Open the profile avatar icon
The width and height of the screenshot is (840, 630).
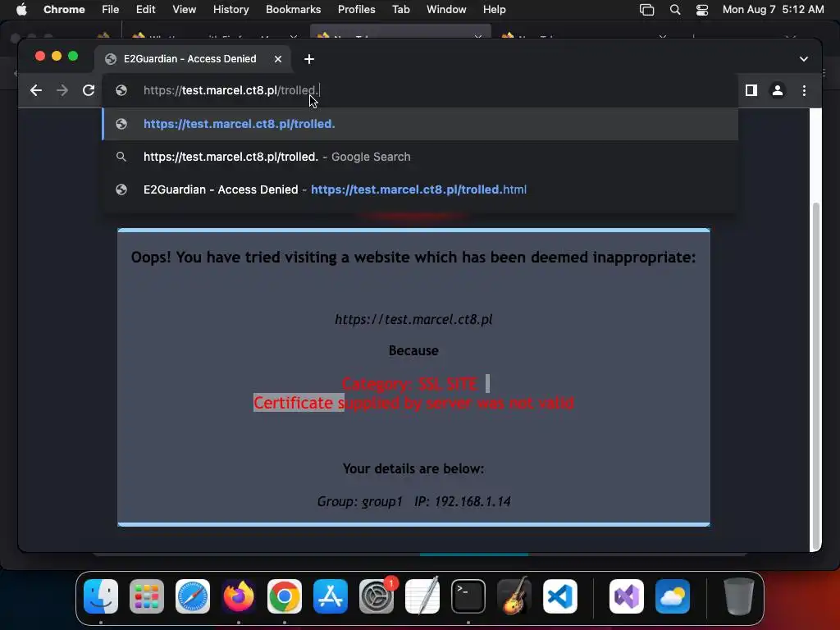click(778, 90)
